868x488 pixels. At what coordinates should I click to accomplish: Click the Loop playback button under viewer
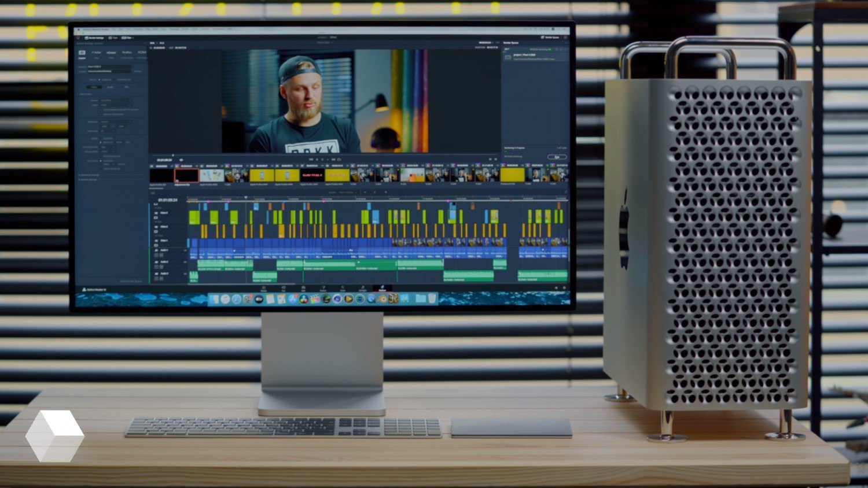pyautogui.click(x=339, y=159)
